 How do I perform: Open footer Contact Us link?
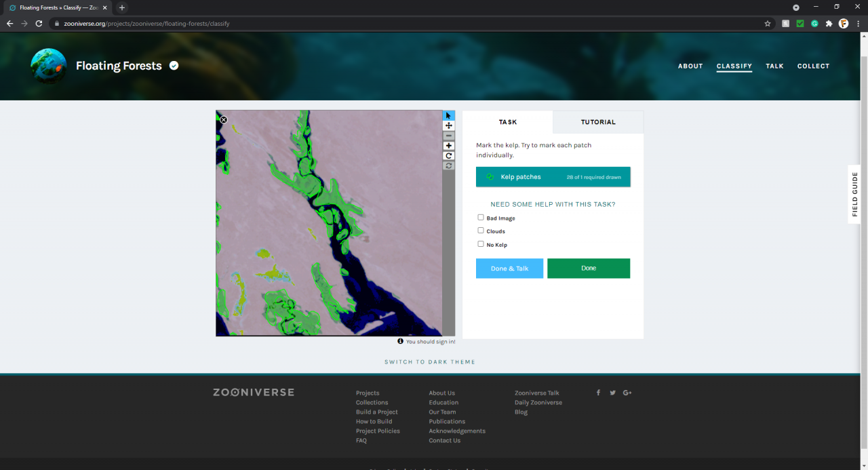445,441
